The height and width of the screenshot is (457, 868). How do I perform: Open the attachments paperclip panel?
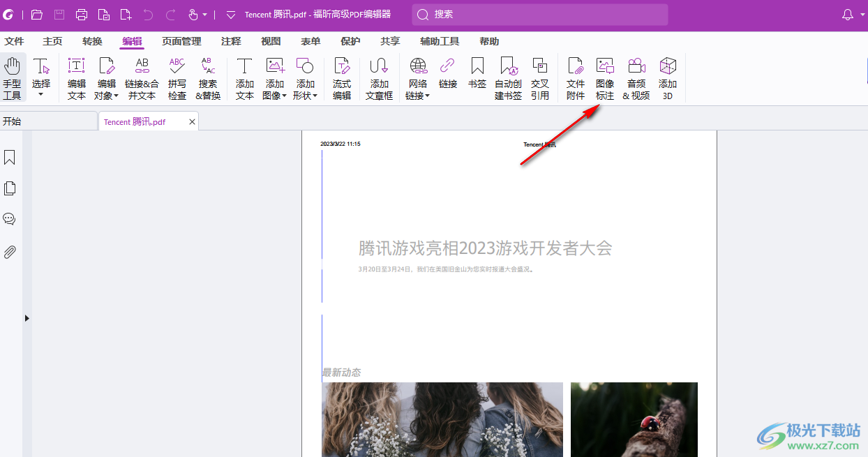pyautogui.click(x=10, y=251)
